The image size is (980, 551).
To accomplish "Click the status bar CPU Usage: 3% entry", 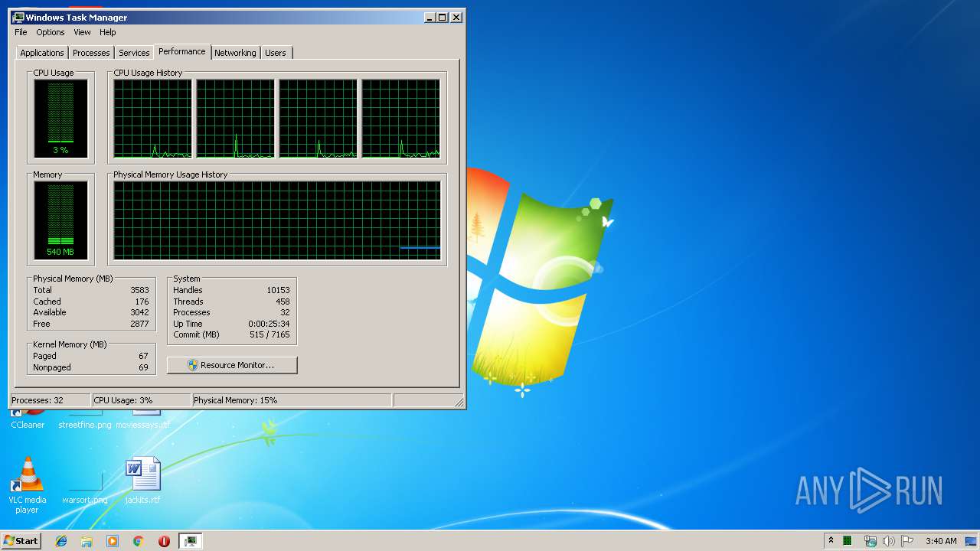I will coord(141,400).
